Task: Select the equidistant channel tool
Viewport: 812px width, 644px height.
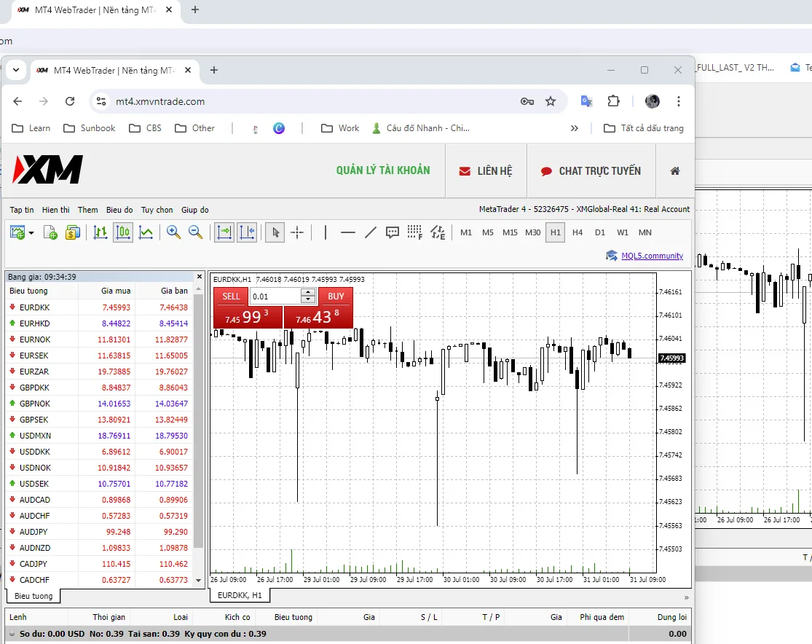Action: click(x=438, y=232)
